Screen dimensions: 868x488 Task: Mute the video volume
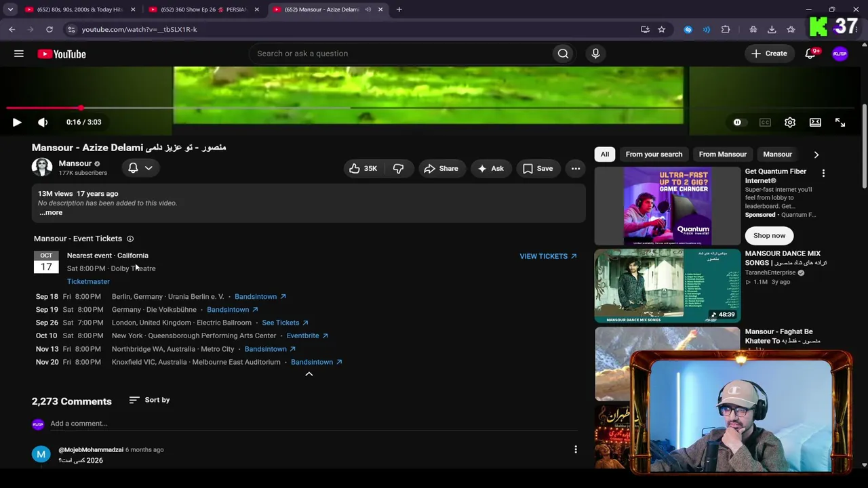pyautogui.click(x=43, y=123)
